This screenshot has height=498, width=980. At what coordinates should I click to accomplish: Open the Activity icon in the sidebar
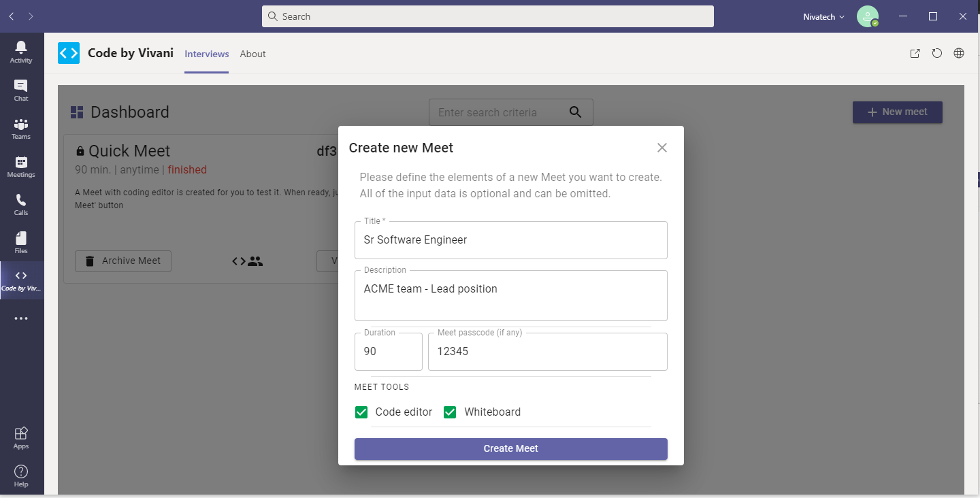pyautogui.click(x=21, y=51)
